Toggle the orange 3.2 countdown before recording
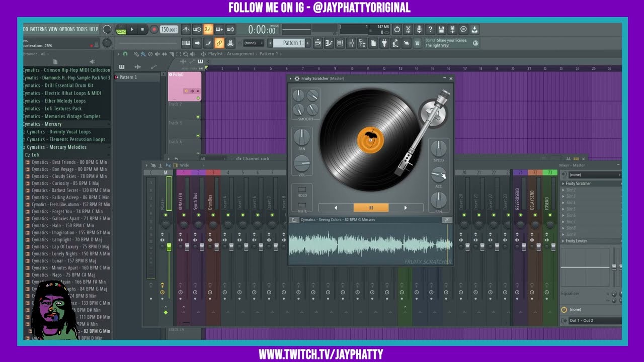This screenshot has height=362, width=644. (x=208, y=30)
